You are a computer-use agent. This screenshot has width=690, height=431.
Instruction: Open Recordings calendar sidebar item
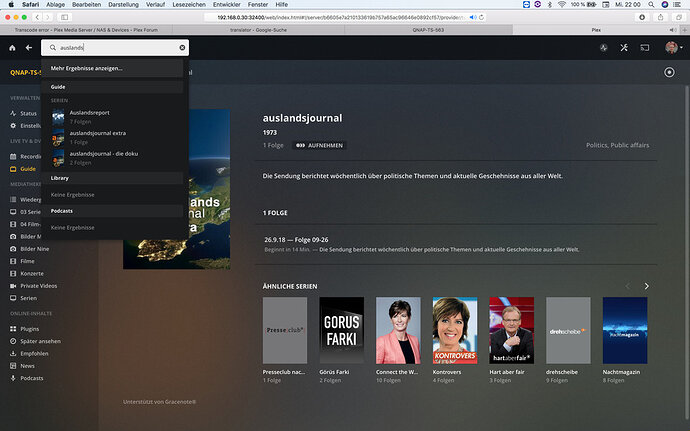pos(25,156)
